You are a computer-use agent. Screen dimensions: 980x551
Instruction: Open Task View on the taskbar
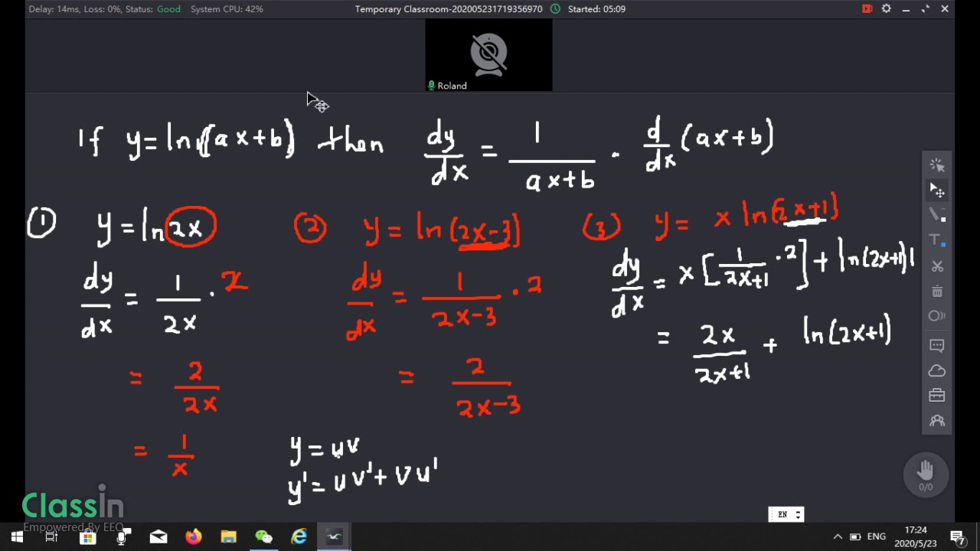click(x=51, y=537)
